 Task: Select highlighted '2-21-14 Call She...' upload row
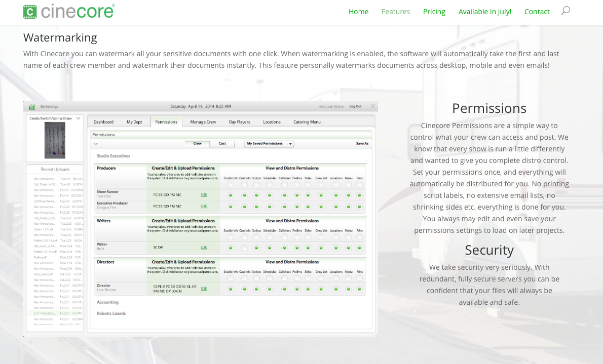(55, 313)
